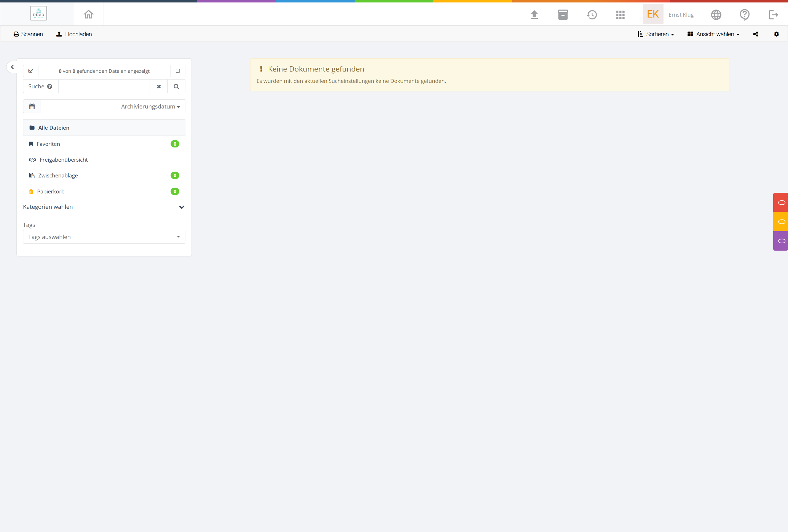Click the share icon in toolbar
Image resolution: width=788 pixels, height=532 pixels.
pyautogui.click(x=755, y=34)
